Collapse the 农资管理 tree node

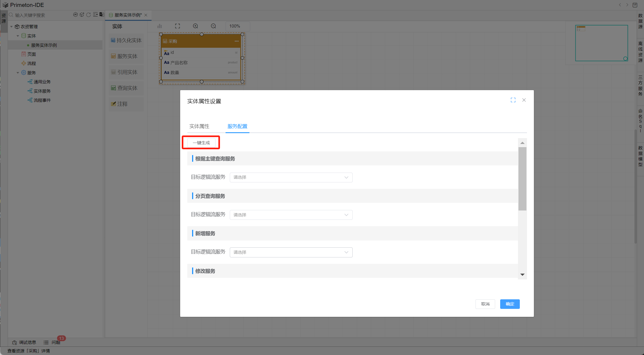(x=11, y=27)
